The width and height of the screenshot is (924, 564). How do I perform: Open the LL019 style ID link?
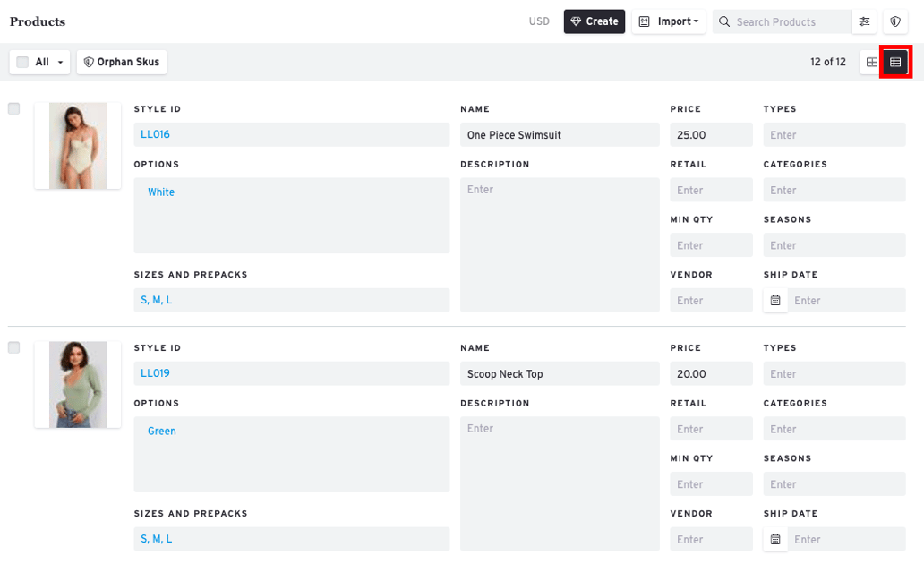(x=155, y=373)
